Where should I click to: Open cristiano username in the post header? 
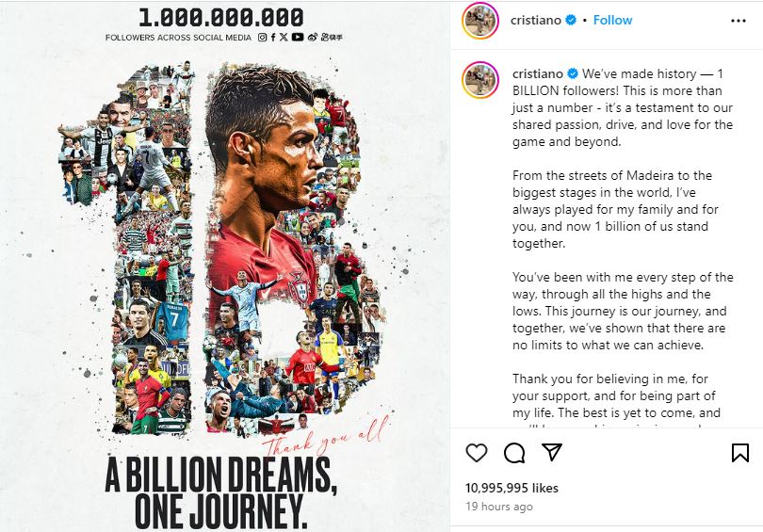(x=536, y=20)
